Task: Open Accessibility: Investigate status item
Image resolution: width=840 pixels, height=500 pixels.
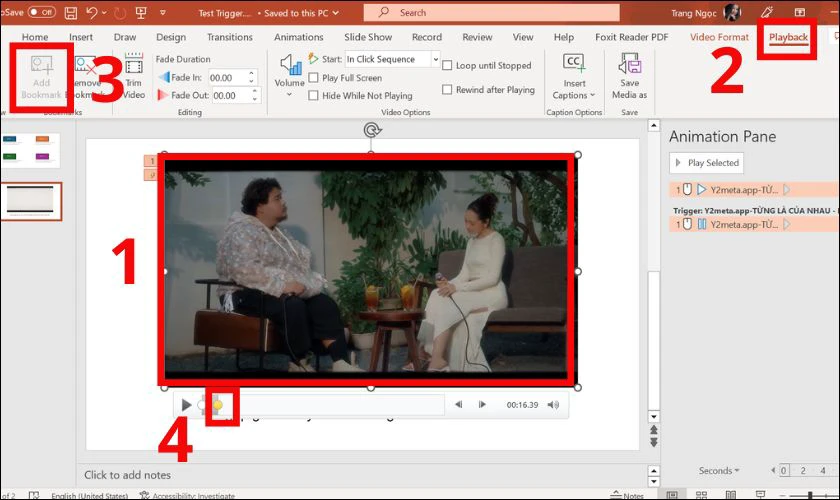Action: [187, 495]
